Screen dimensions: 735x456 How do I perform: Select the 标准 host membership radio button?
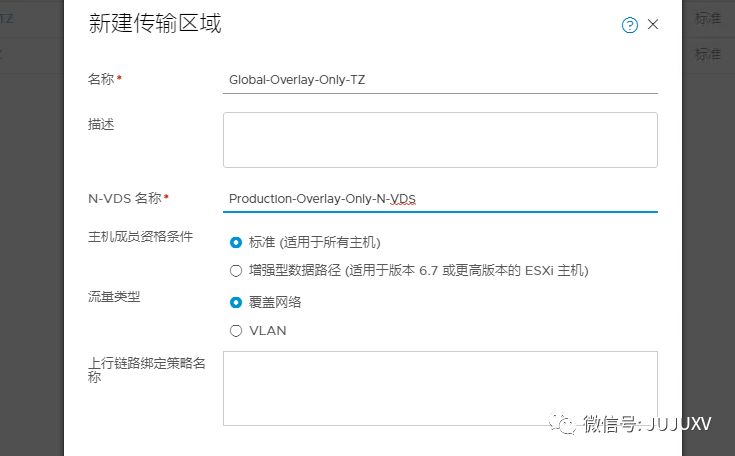click(x=236, y=242)
